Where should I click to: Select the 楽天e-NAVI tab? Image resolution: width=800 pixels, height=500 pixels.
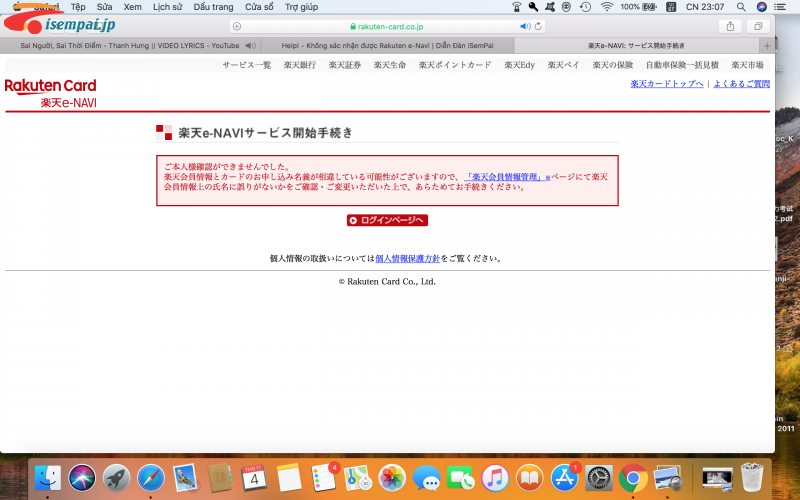click(636, 45)
